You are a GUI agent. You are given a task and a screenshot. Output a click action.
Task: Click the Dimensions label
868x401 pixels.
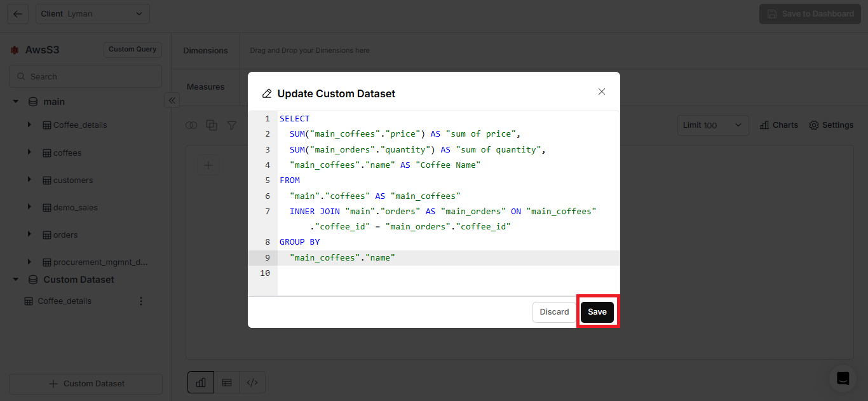click(205, 50)
